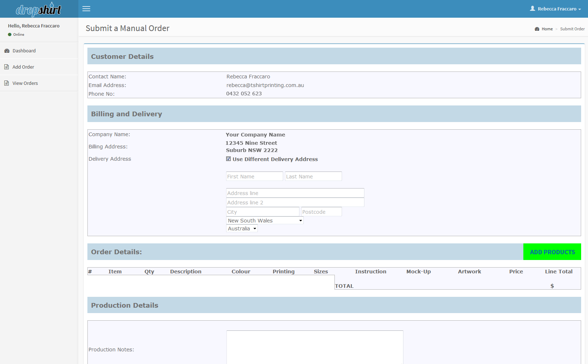Click the Your Company Name text
588x364 pixels.
pos(255,135)
